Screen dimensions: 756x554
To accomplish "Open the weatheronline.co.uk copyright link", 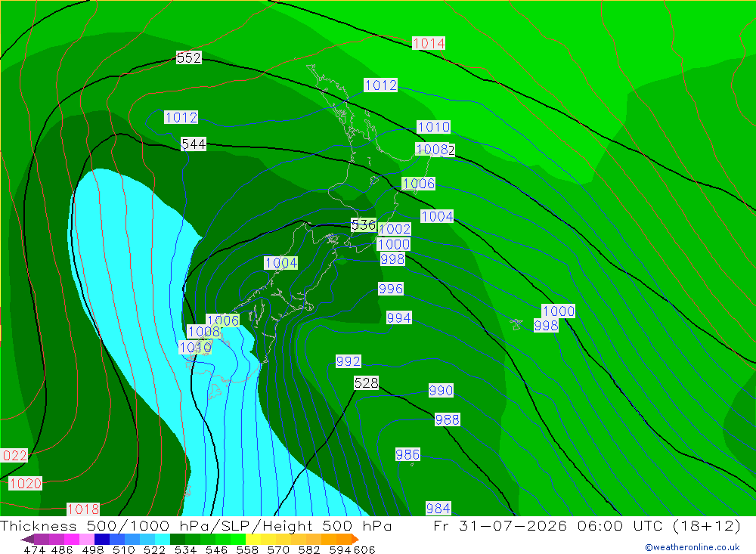I will pos(692,547).
